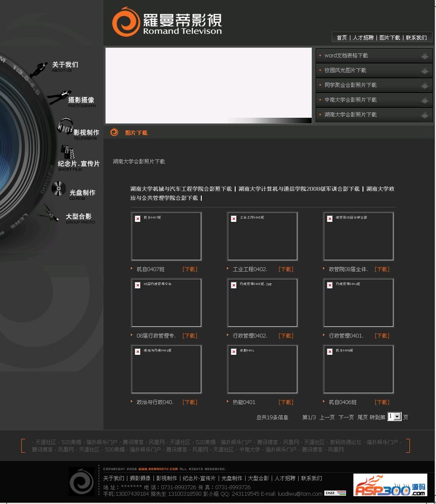Open 纪念片.宣传片 film clapper icon
The image size is (436, 504).
[67, 151]
